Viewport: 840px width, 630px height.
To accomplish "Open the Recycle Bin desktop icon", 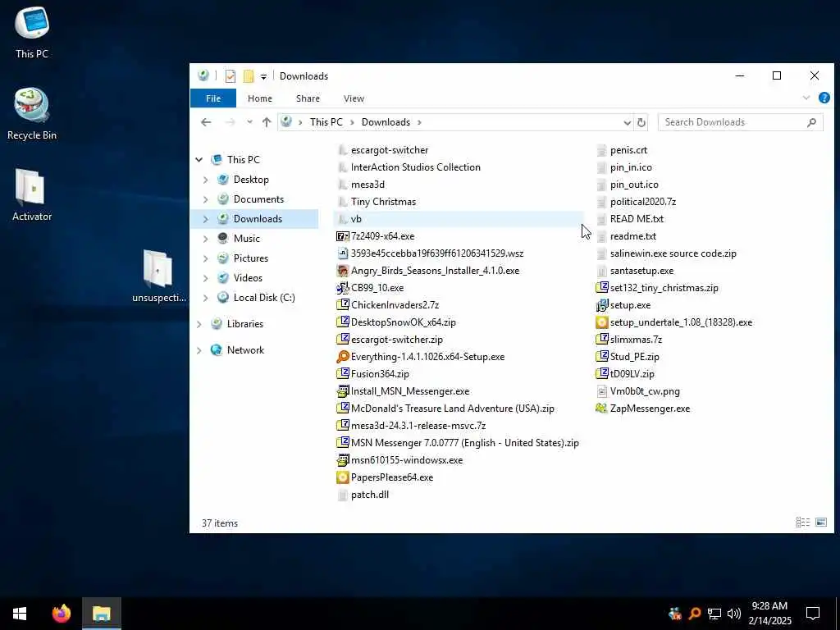I will click(x=32, y=114).
